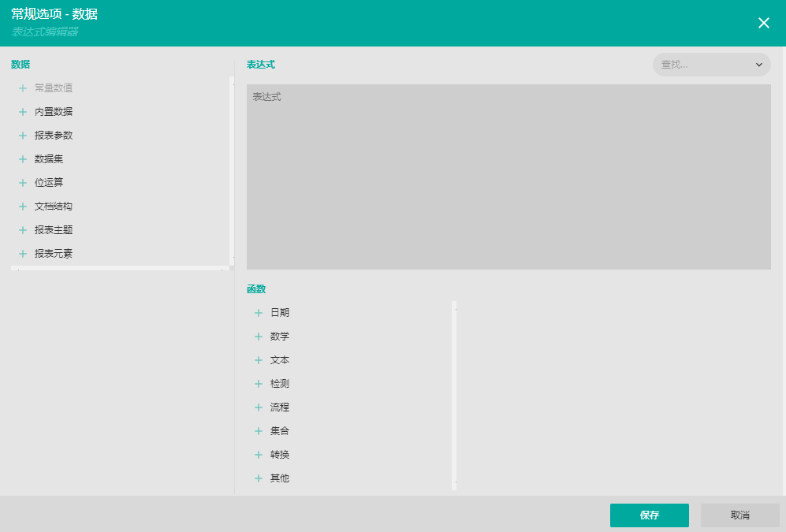Close the expression editor dialog
The width and height of the screenshot is (786, 532).
[x=763, y=23]
